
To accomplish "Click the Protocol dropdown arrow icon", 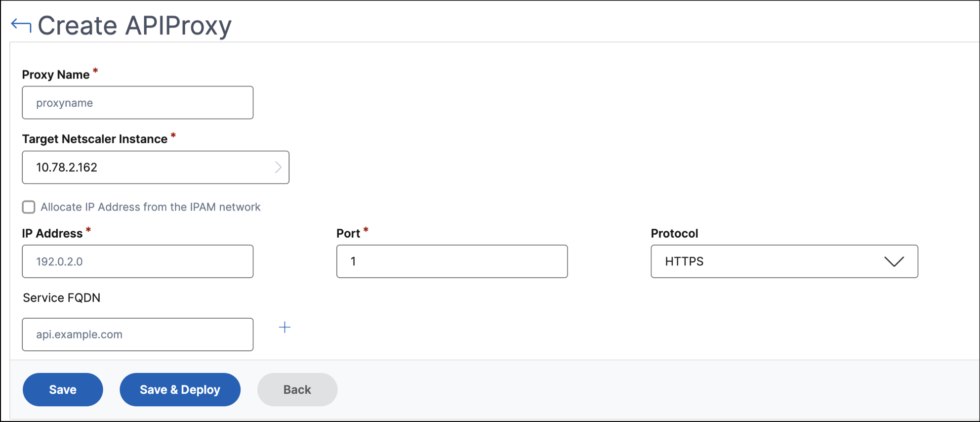I will pos(894,261).
